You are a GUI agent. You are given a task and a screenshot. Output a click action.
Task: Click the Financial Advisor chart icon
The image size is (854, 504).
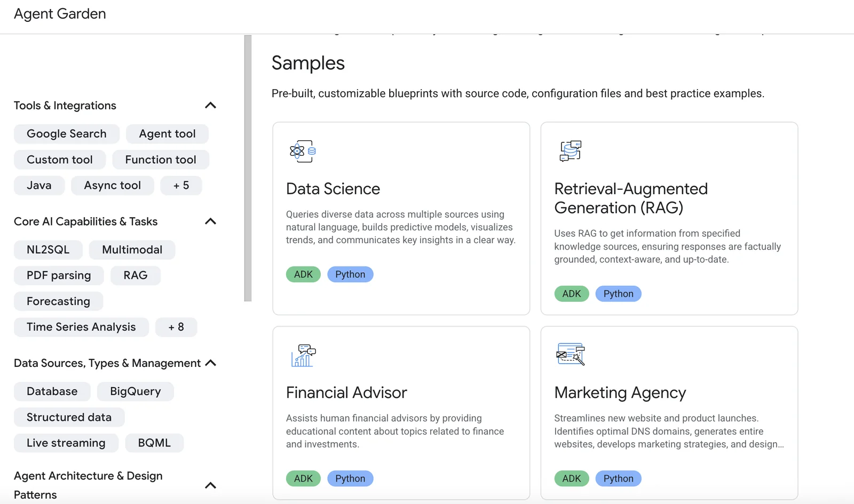(302, 355)
